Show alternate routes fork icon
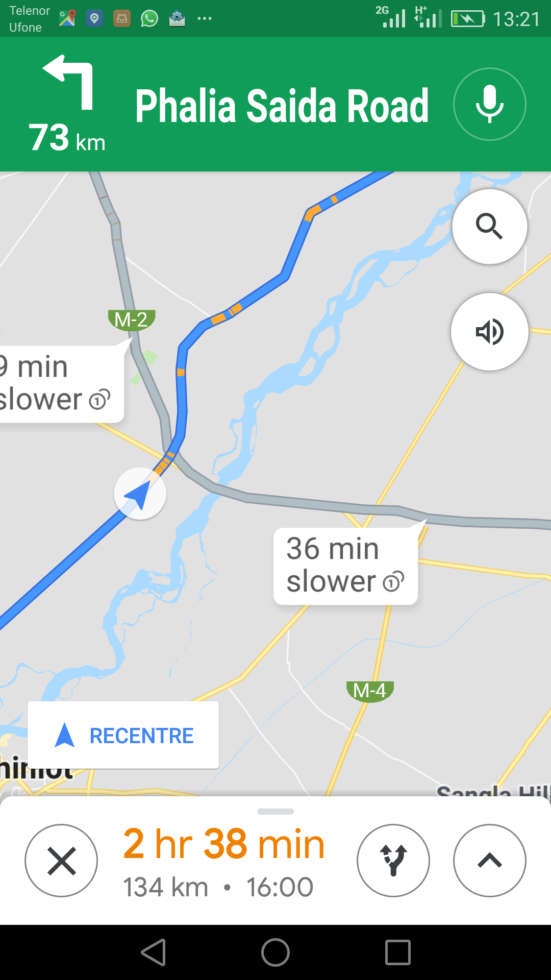Screen dimensions: 551x980 click(x=393, y=861)
